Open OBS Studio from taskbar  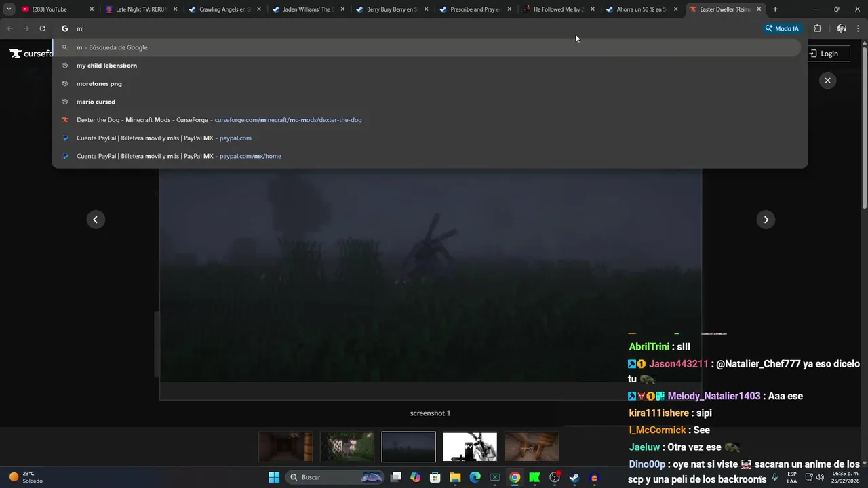pos(555,477)
